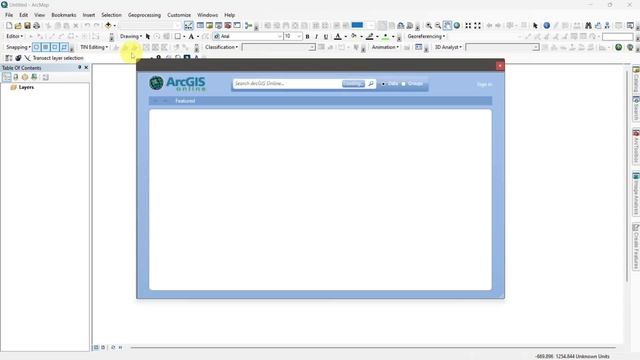Click Fixed Zoom In icon

pos(468,26)
